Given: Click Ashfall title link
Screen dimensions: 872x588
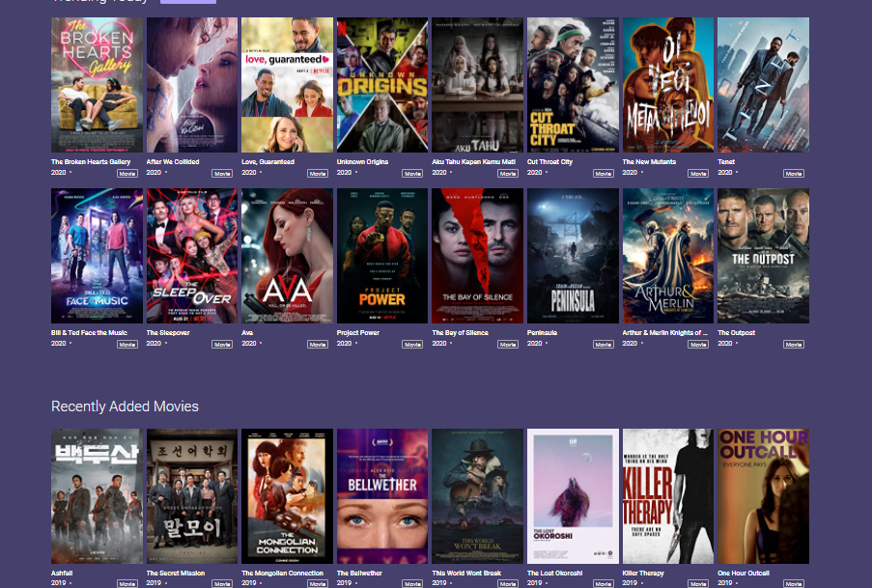Looking at the screenshot, I should (62, 573).
